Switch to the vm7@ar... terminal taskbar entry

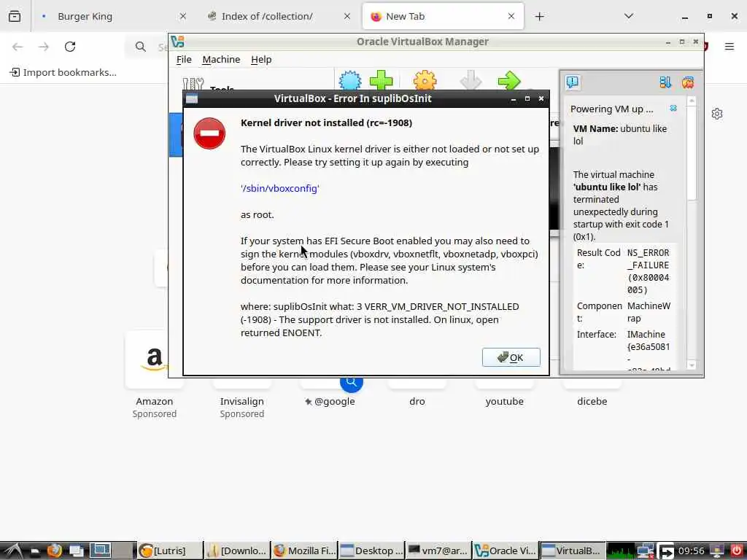[438, 551]
